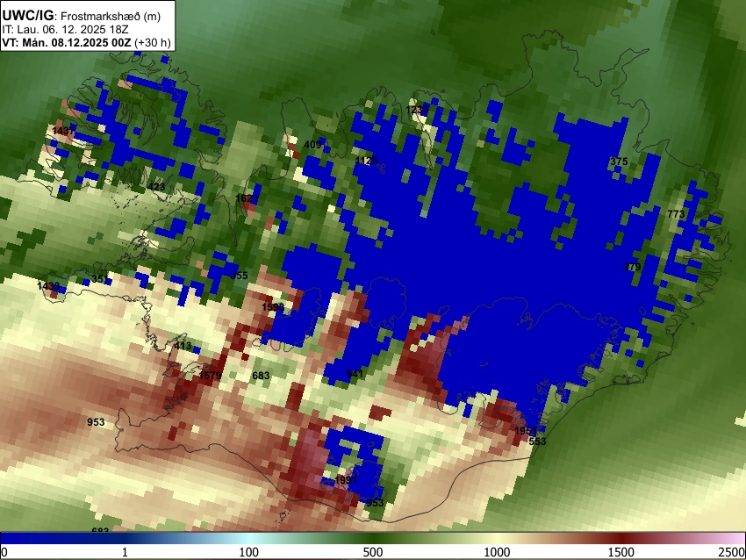Click the 953 value on the map
The height and width of the screenshot is (560, 746).
(96, 422)
